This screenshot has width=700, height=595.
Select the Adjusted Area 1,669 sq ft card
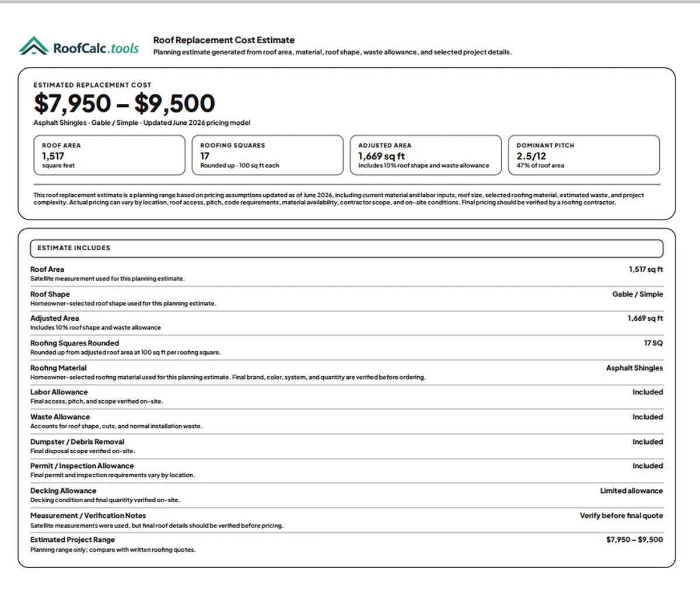click(x=426, y=155)
